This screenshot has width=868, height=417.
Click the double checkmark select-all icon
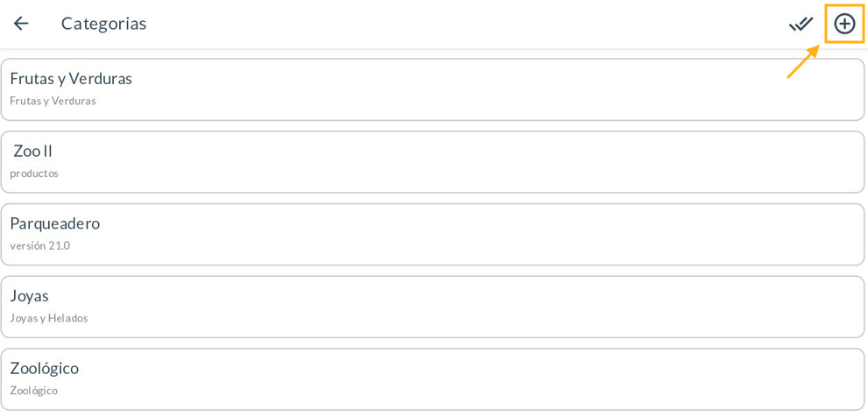(801, 24)
